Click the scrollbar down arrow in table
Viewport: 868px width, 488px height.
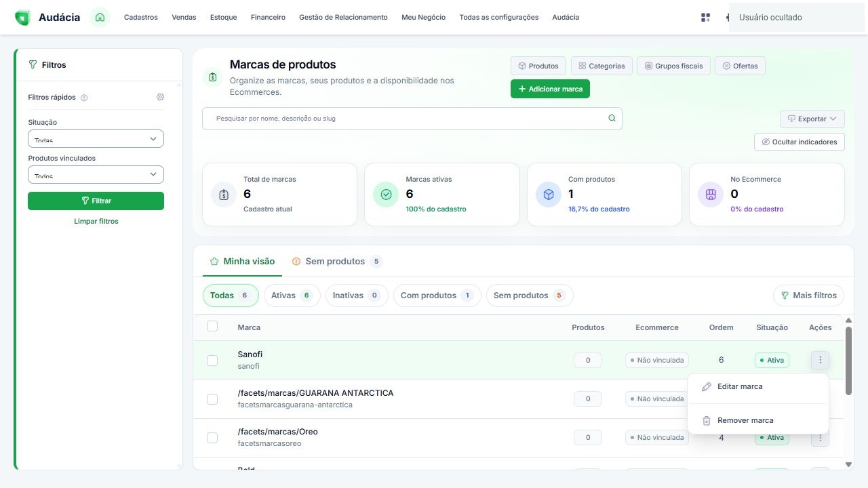point(848,464)
